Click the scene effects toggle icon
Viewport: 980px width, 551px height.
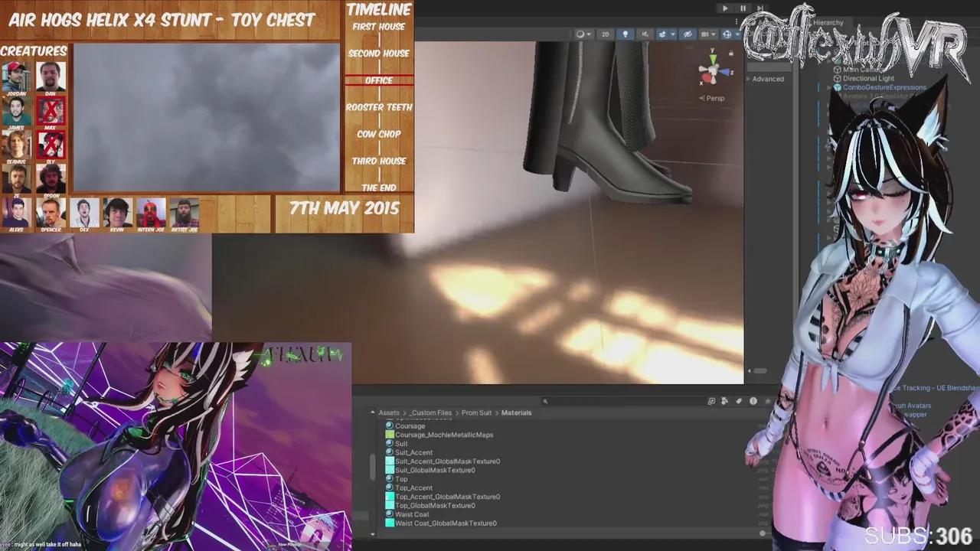tap(663, 34)
